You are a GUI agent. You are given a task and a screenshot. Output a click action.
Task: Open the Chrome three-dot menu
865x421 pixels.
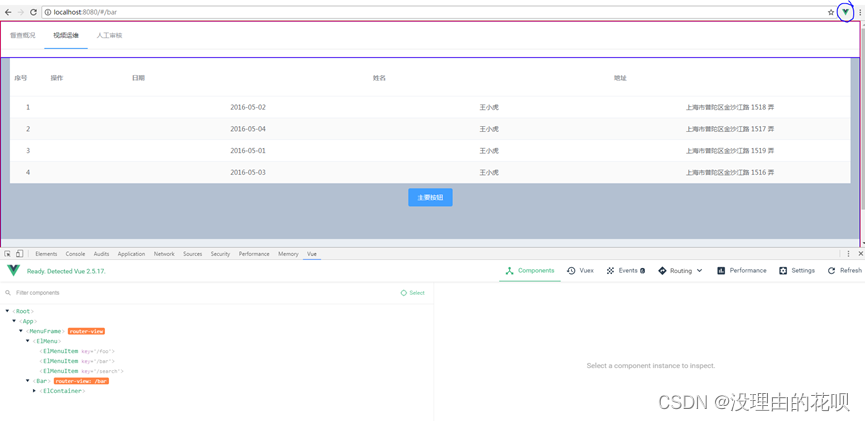tap(859, 12)
